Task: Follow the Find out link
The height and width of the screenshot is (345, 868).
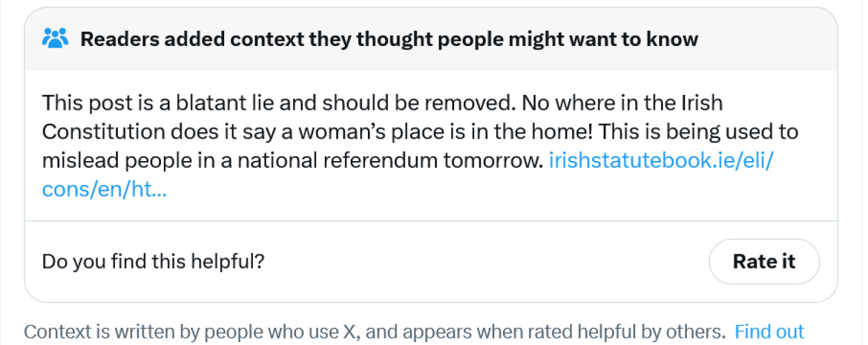Action: [769, 332]
